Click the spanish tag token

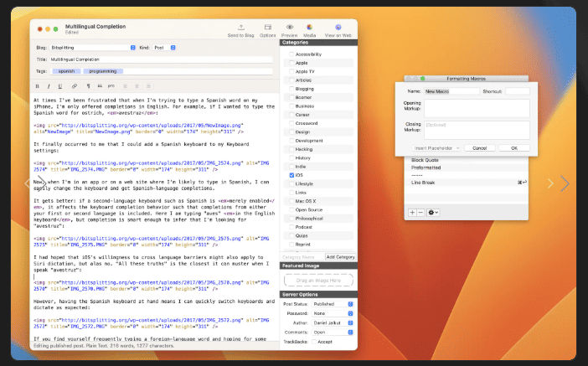[x=66, y=71]
